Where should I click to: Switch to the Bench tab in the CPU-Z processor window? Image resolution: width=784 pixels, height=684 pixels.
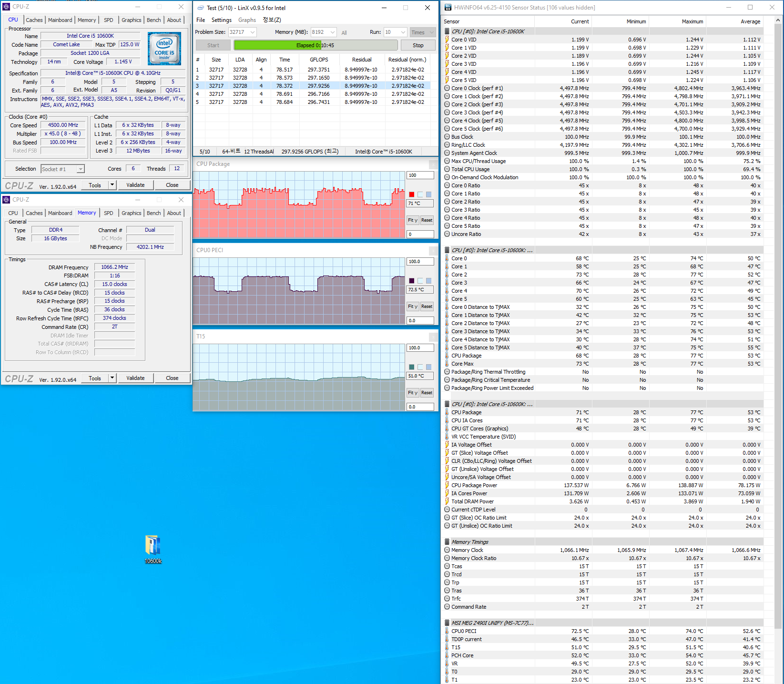(153, 20)
